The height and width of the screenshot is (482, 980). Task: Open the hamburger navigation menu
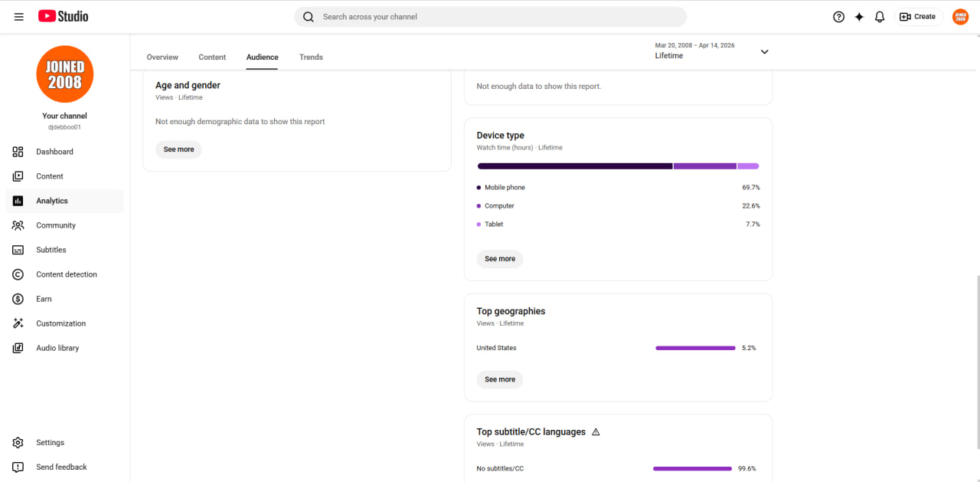click(x=19, y=17)
